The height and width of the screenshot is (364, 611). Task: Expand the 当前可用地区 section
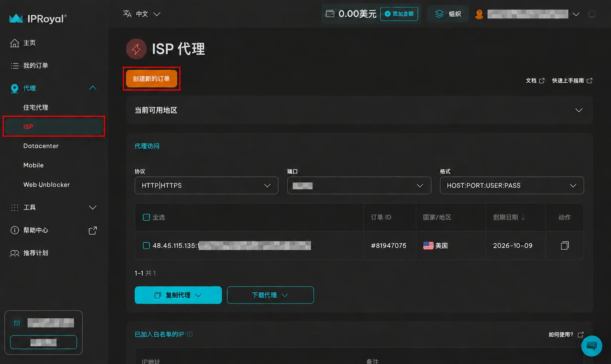pos(359,110)
